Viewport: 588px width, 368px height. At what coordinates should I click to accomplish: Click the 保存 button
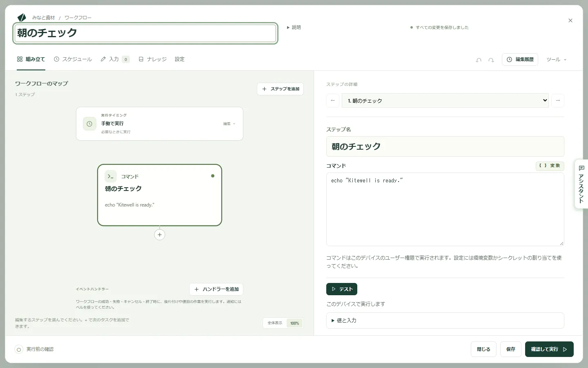(x=511, y=349)
